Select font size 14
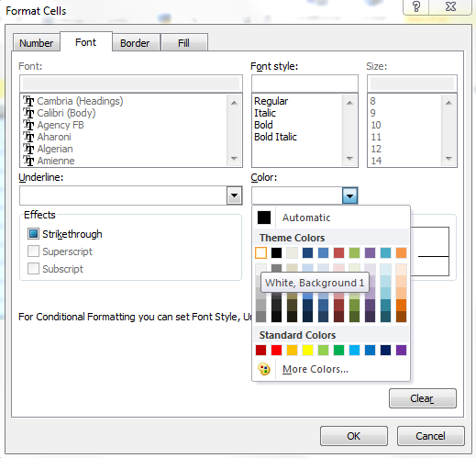The image size is (476, 458). pyautogui.click(x=376, y=161)
